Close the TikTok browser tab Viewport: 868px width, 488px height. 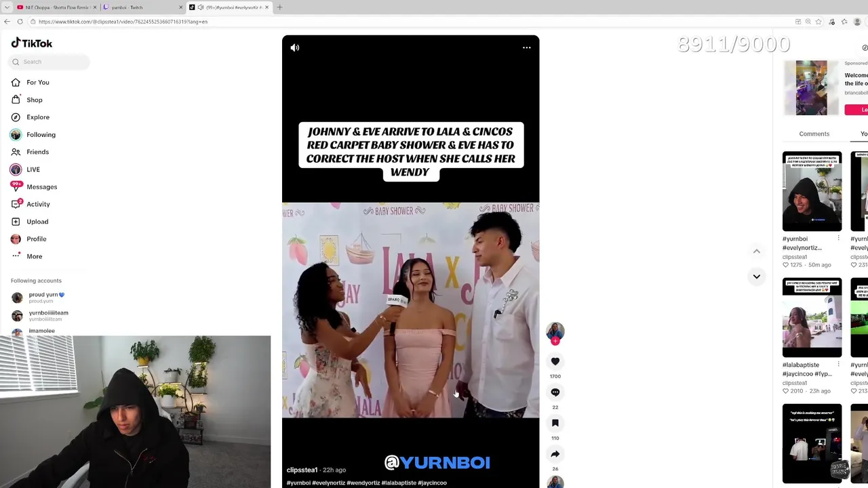(x=267, y=7)
